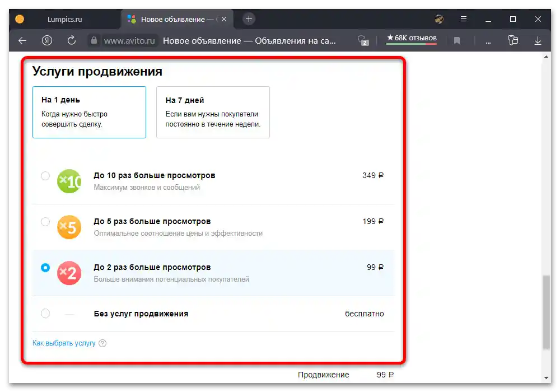The height and width of the screenshot is (392, 560).
Task: Open the hamburger menu in title bar
Action: tap(464, 18)
